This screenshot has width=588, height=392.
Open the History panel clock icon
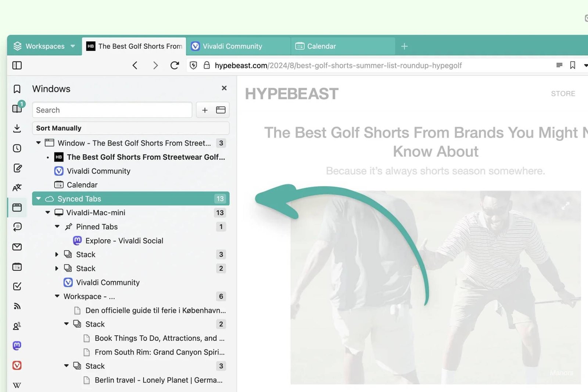17,148
